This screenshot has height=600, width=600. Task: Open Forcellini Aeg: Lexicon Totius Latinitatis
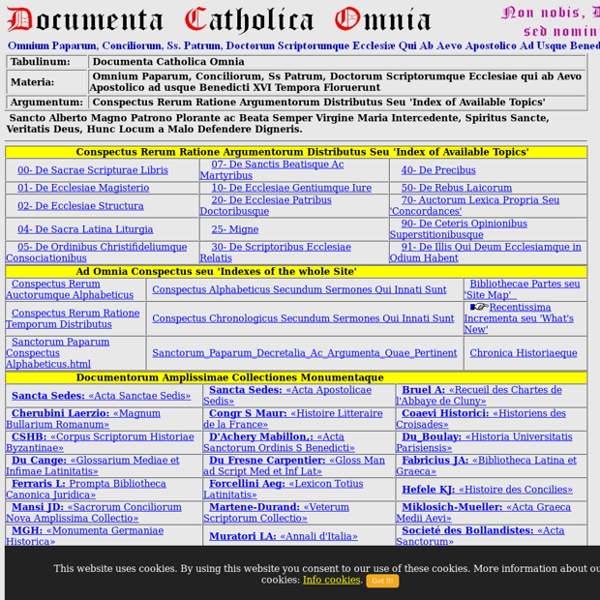point(283,489)
